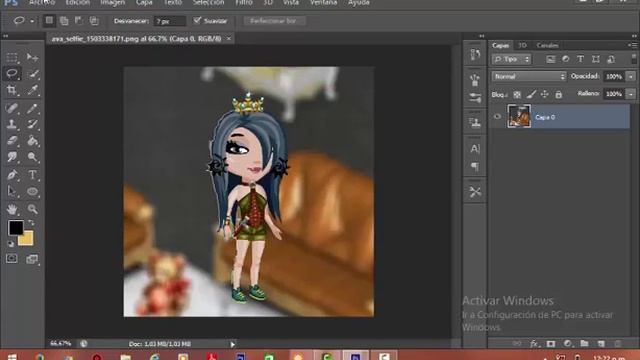Switch to the Canales tab
The width and height of the screenshot is (640, 360).
coord(547,45)
